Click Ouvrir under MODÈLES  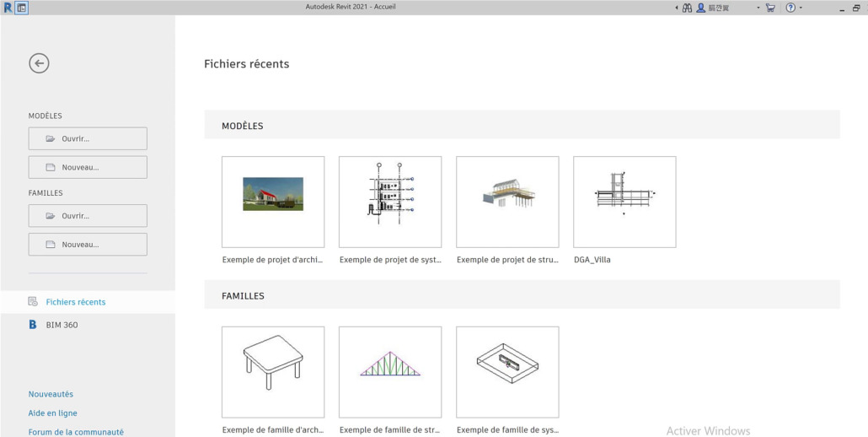pyautogui.click(x=88, y=138)
